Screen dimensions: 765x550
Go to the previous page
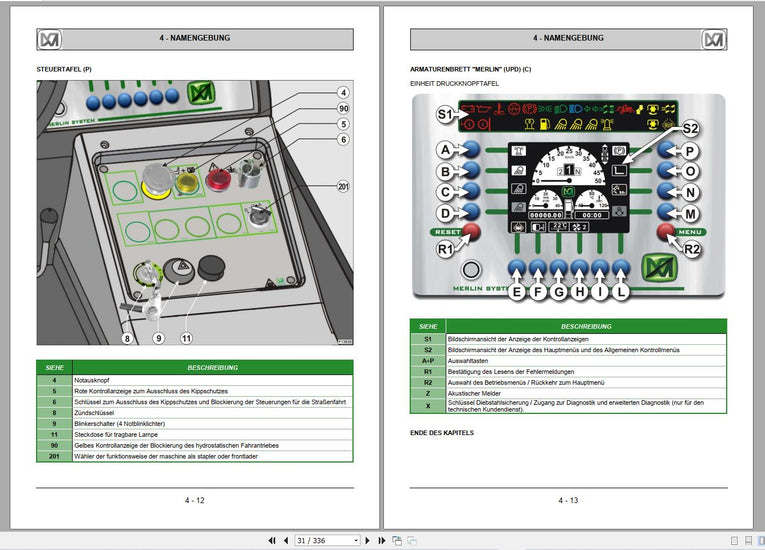coord(285,541)
